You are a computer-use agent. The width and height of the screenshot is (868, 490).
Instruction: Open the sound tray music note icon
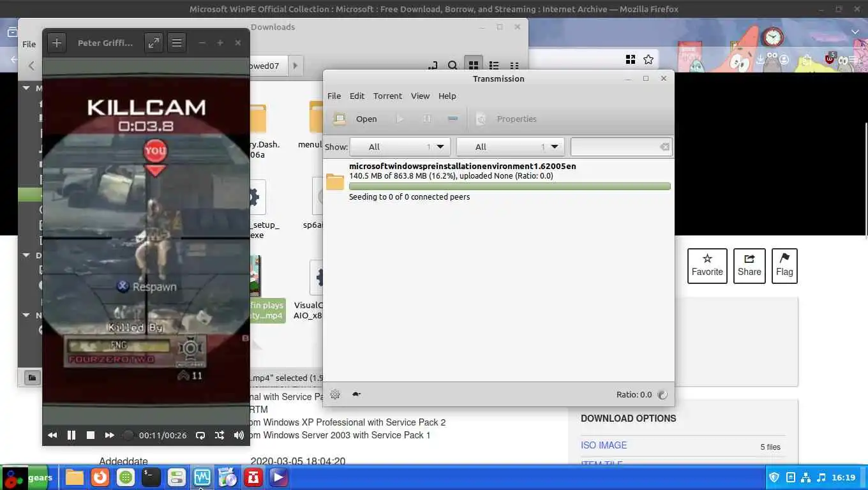coord(821,477)
